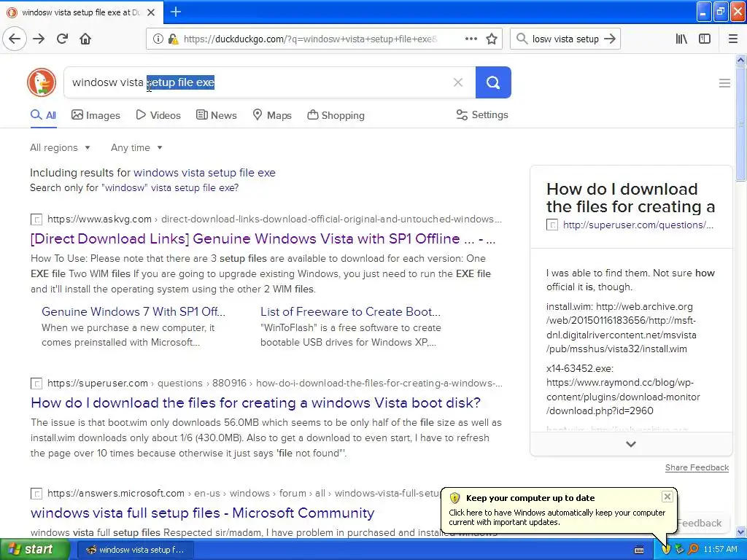Click the Firefox search bar magnifier icon
747x560 pixels.
[x=522, y=39]
